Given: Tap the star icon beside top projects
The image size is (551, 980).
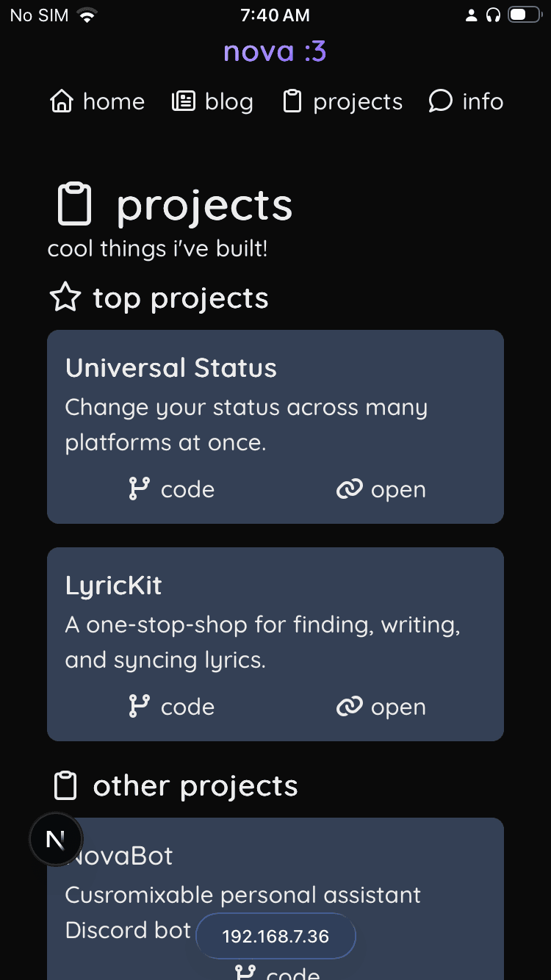Looking at the screenshot, I should click(x=65, y=298).
